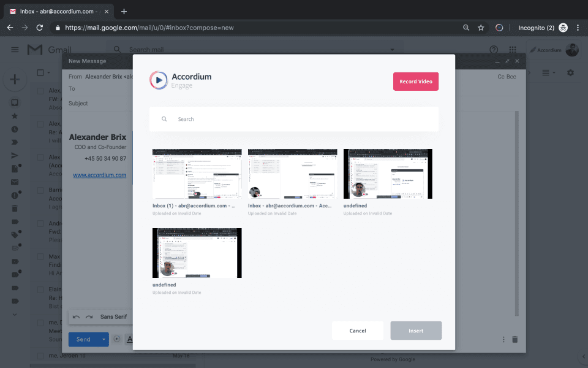Screen dimensions: 588x368
Task: Expand More labels chevron in sidebar
Action: pos(15,315)
